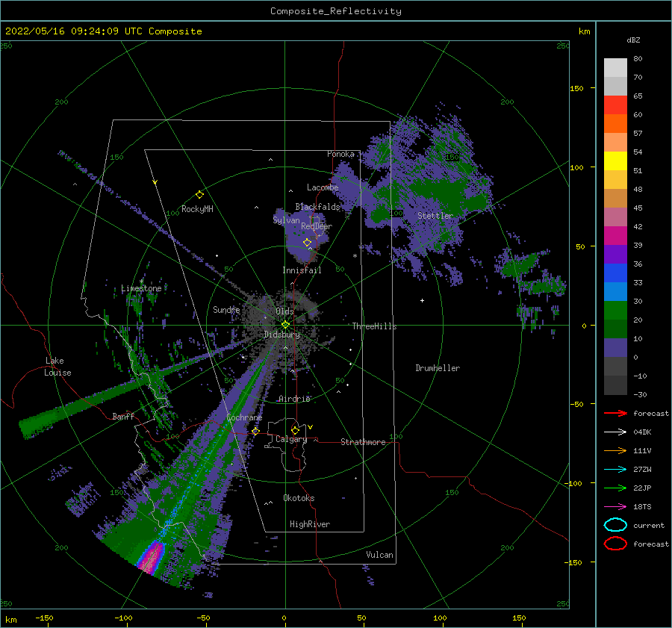Screen dimensions: 672x628
Task: Click the Stettler town label
Action: tap(435, 216)
